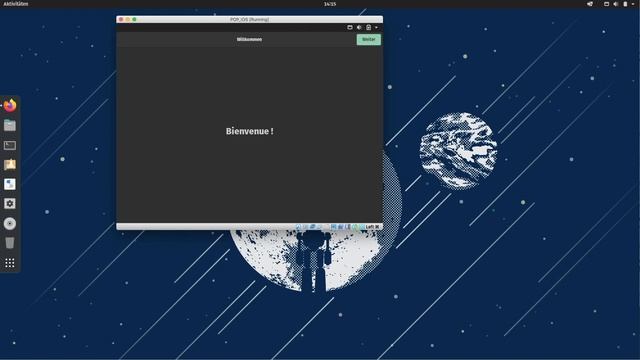Open the Terminal from the dock
Viewport: 640px width, 360px height.
[x=10, y=145]
